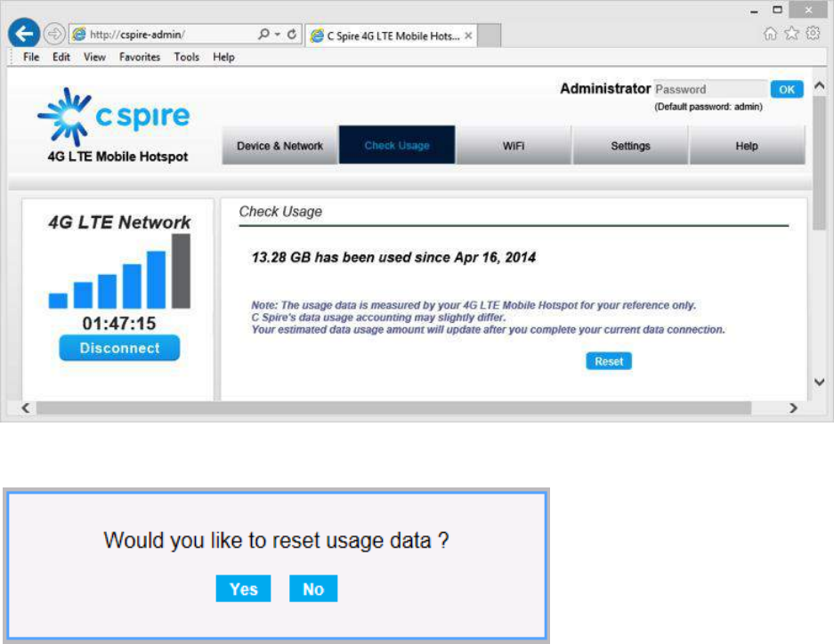Close the browser window
This screenshot has width=834, height=644.
[808, 10]
